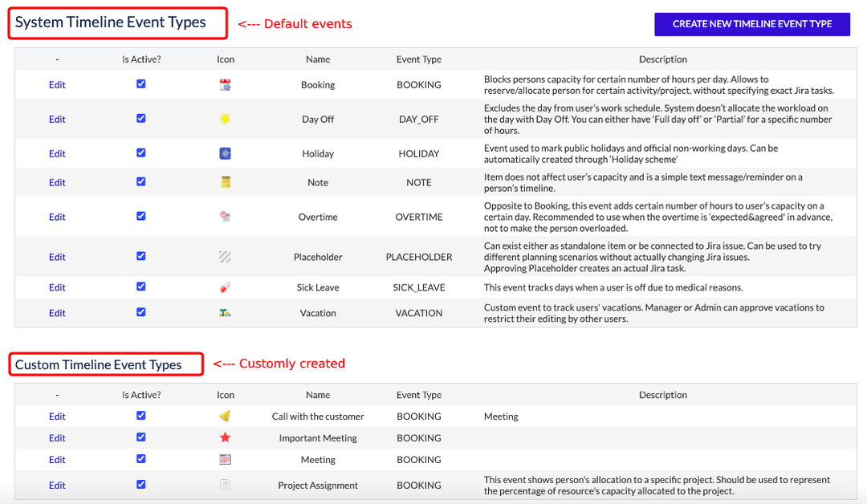Edit the Overtime event type
The height and width of the screenshot is (504, 867).
[x=57, y=217]
